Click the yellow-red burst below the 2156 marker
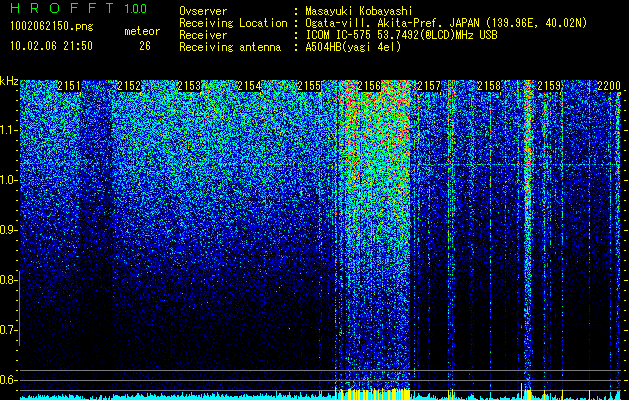 point(375,237)
